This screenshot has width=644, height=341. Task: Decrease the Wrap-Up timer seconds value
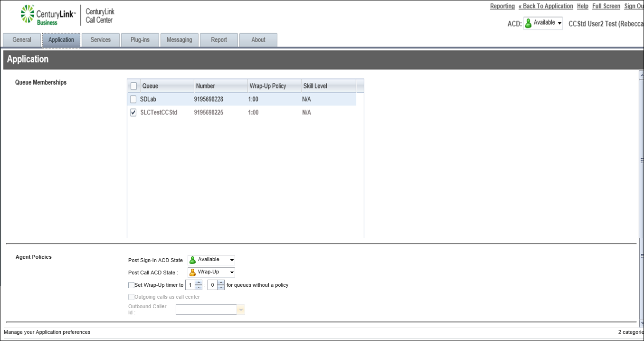pyautogui.click(x=221, y=288)
